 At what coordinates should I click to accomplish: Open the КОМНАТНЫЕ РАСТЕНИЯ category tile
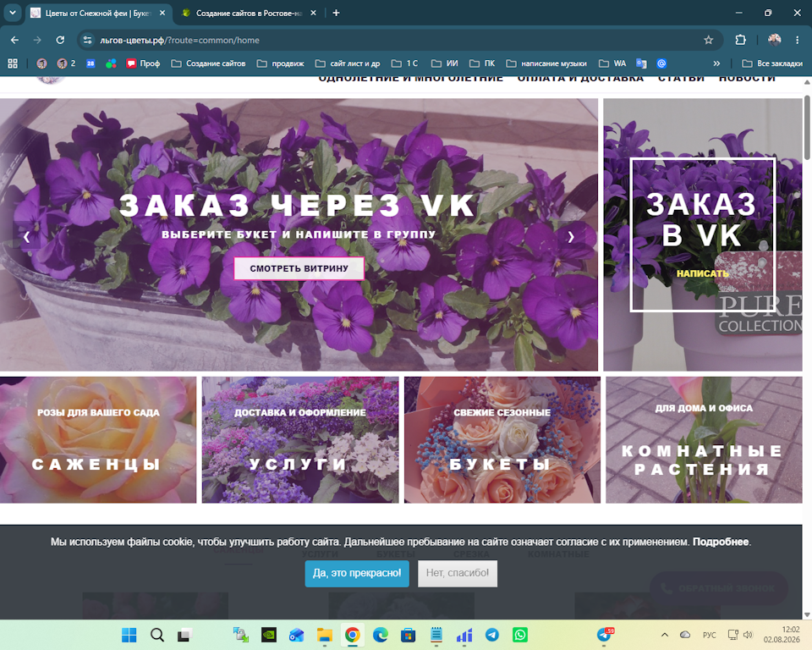pyautogui.click(x=704, y=439)
